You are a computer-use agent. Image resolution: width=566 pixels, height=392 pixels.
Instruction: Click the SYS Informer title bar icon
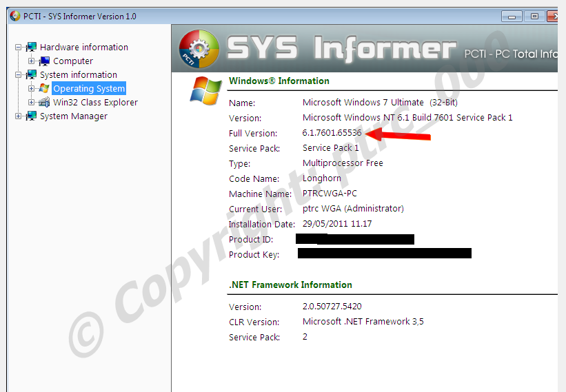tap(15, 16)
